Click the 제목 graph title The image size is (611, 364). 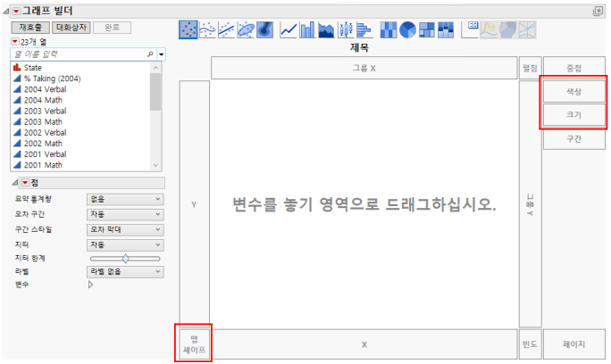click(x=359, y=48)
